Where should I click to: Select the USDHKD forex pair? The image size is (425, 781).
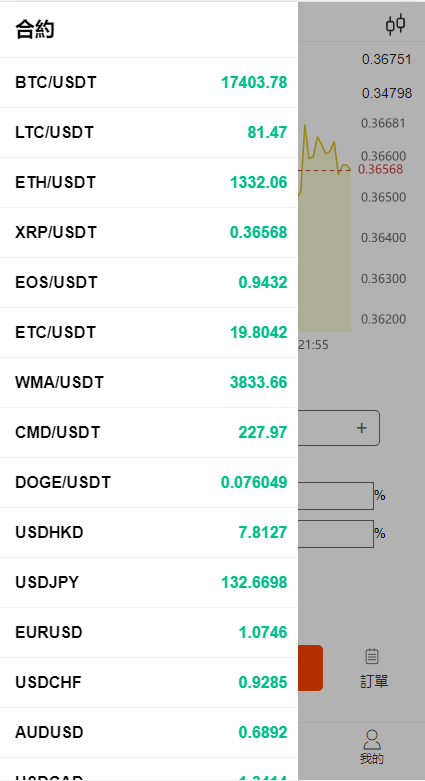point(149,532)
